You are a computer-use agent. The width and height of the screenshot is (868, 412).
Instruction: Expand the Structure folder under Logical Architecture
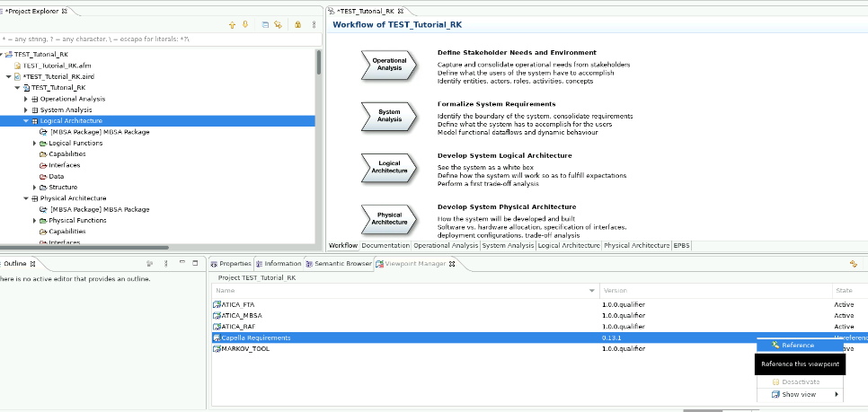coord(35,188)
